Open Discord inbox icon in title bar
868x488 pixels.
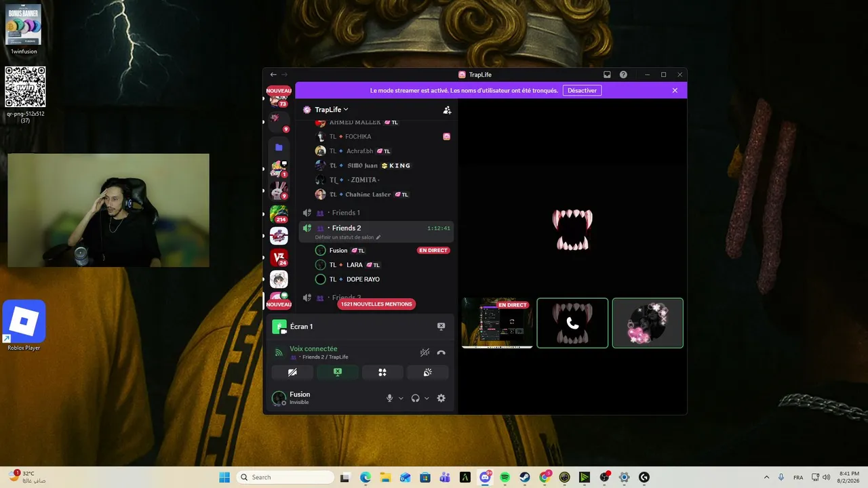[607, 75]
